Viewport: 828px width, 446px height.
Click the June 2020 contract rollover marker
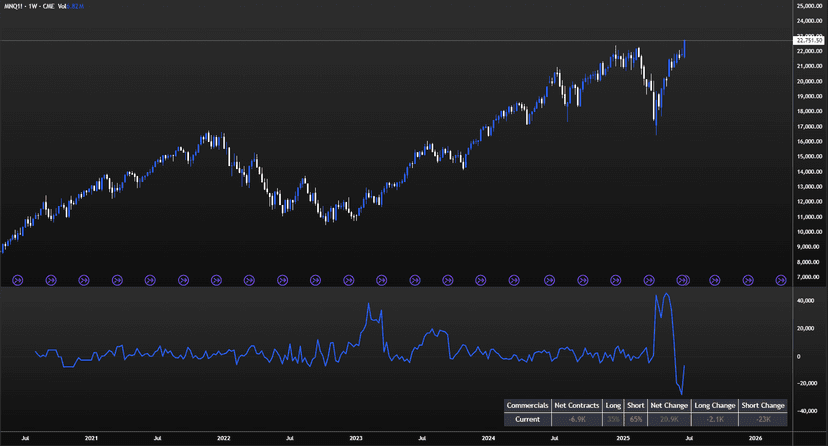[17, 280]
